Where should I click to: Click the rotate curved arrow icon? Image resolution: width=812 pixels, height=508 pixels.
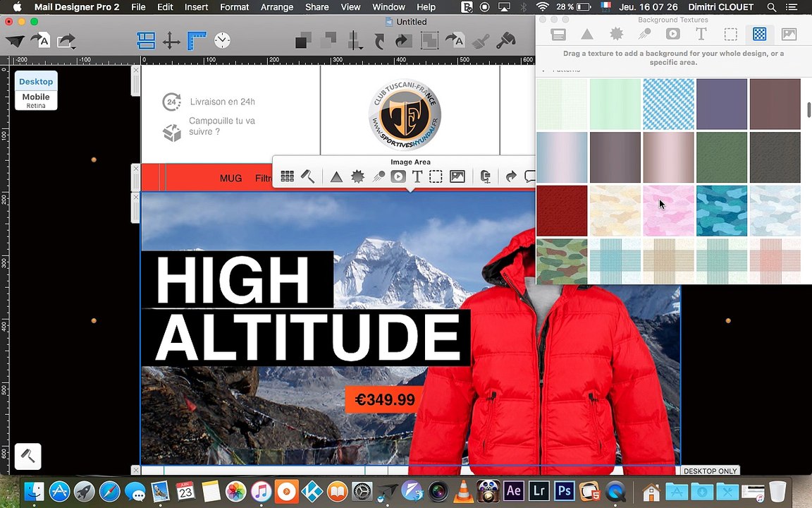[379, 41]
